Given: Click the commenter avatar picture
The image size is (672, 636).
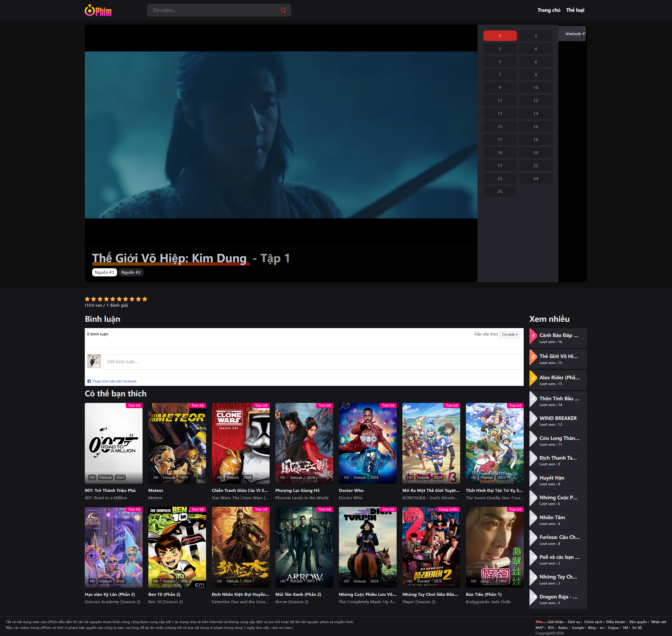Looking at the screenshot, I should coord(94,361).
